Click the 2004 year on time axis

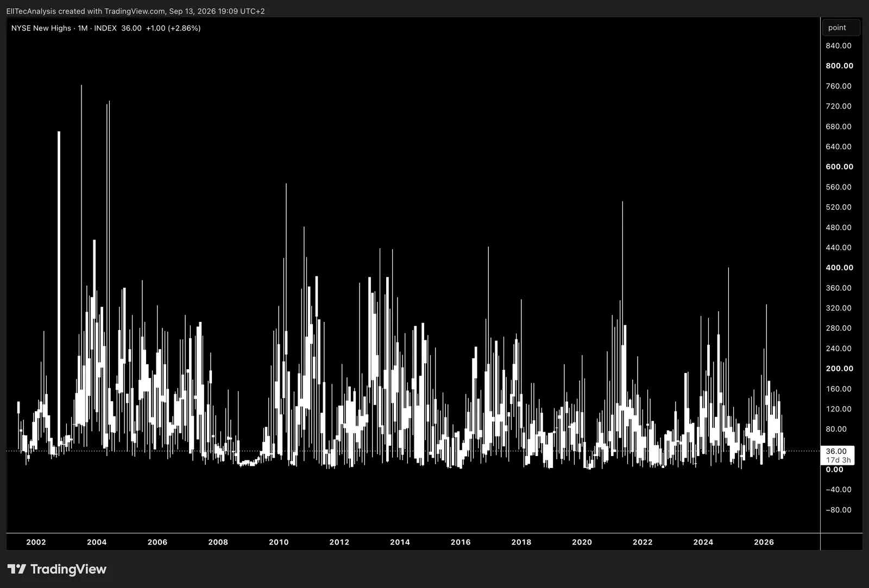(x=97, y=542)
